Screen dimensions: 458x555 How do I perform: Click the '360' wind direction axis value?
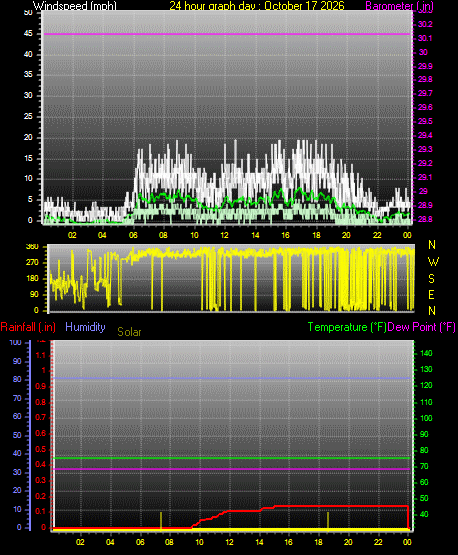pyautogui.click(x=32, y=247)
